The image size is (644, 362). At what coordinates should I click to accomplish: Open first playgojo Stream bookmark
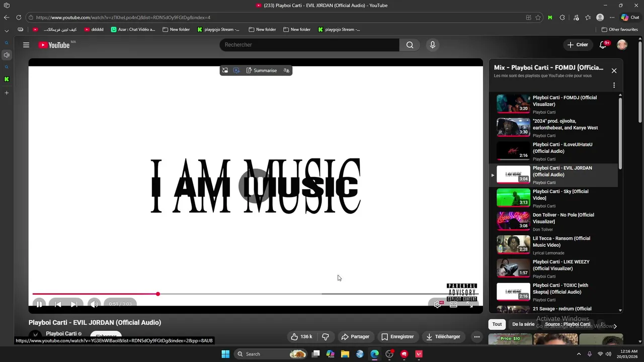[218, 29]
